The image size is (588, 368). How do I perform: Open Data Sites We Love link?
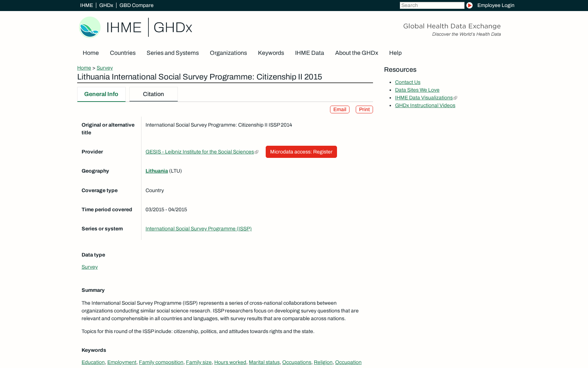click(417, 90)
